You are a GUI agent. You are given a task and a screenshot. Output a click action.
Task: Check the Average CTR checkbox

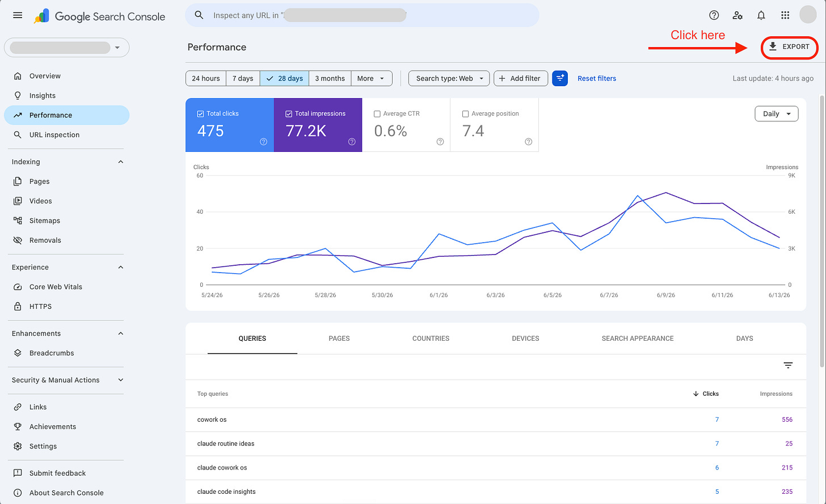(377, 114)
